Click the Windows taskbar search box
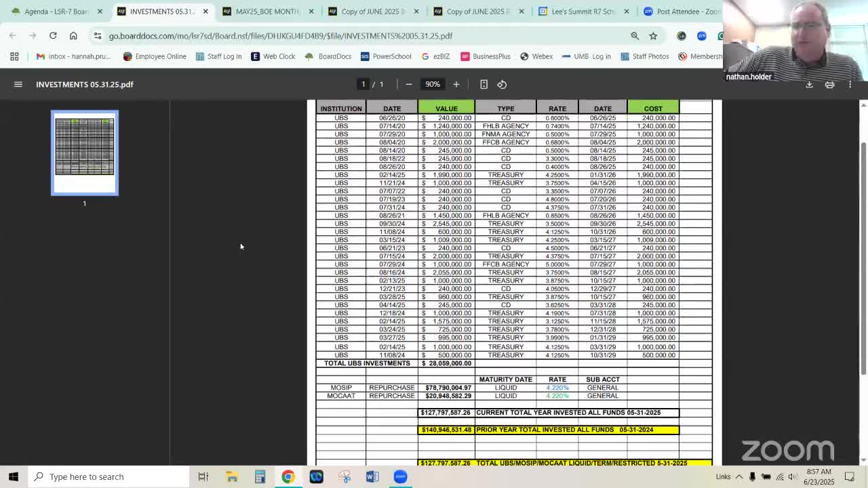Viewport: 868px width, 488px height. [108, 476]
